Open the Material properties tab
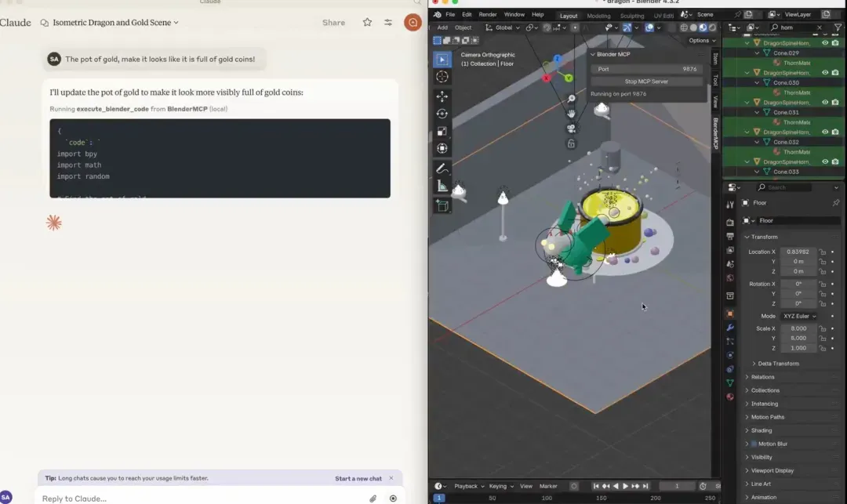This screenshot has width=847, height=504. [x=730, y=397]
